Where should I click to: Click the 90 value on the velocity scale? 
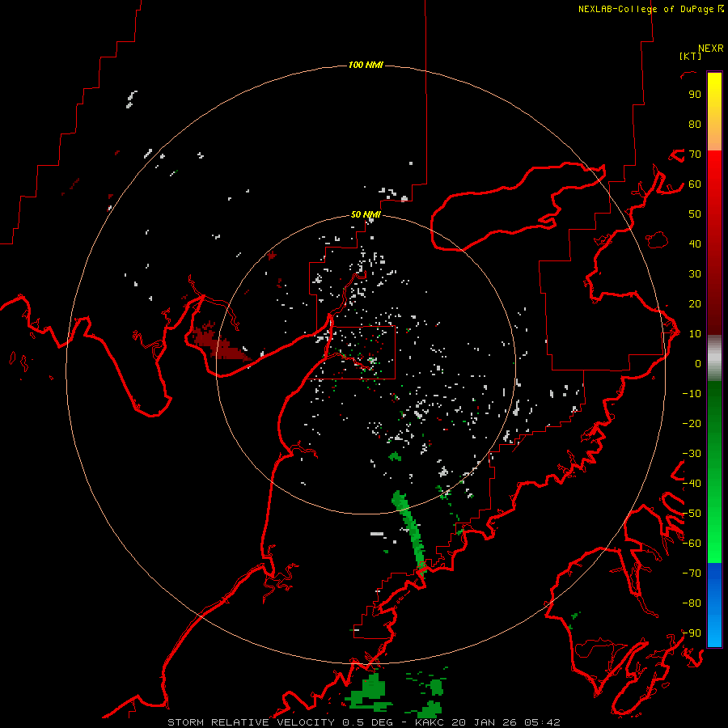695,95
